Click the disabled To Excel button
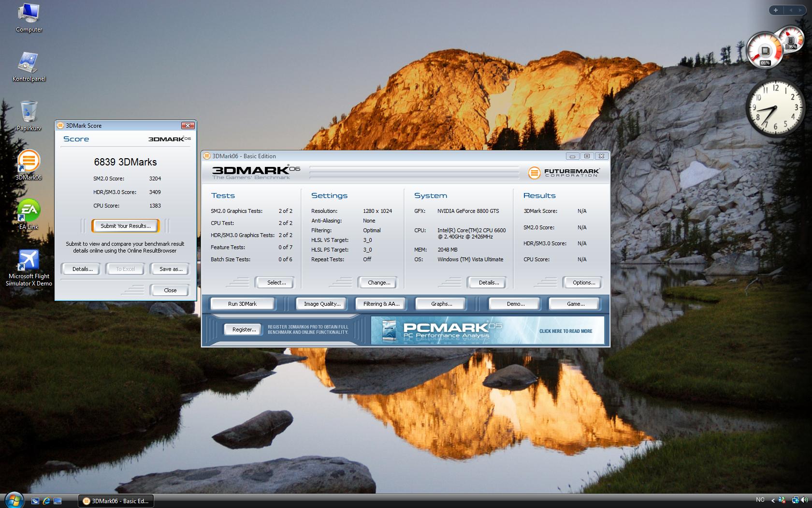The image size is (812, 508). (126, 269)
